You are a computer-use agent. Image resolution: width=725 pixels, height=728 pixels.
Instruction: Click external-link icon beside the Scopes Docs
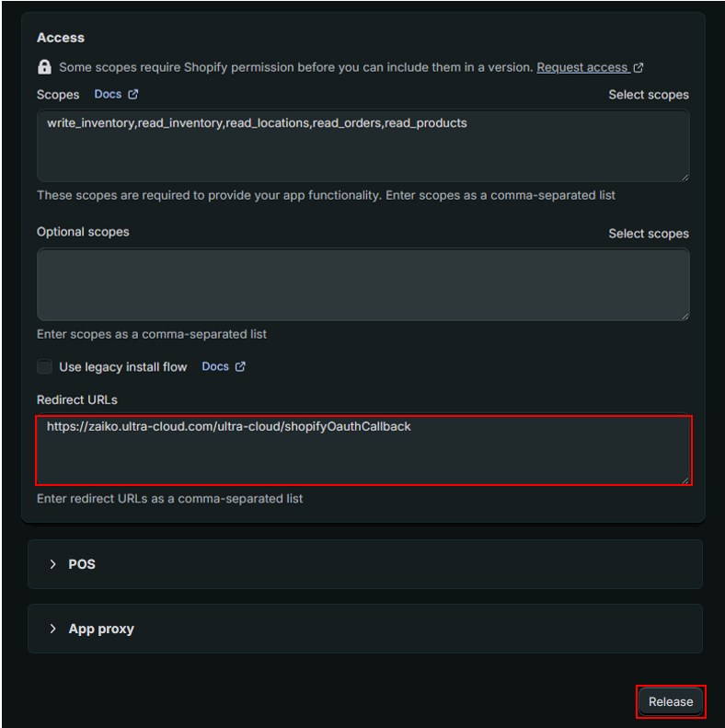pyautogui.click(x=133, y=94)
